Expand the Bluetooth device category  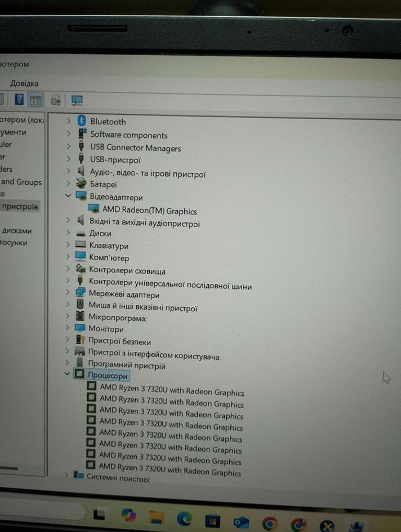click(x=68, y=121)
